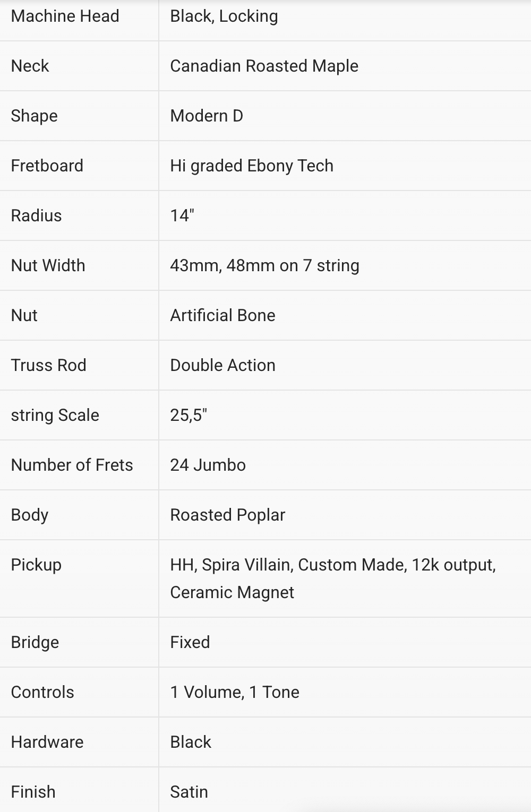This screenshot has width=531, height=812.
Task: Select the Black, Locking value
Action: 224,16
